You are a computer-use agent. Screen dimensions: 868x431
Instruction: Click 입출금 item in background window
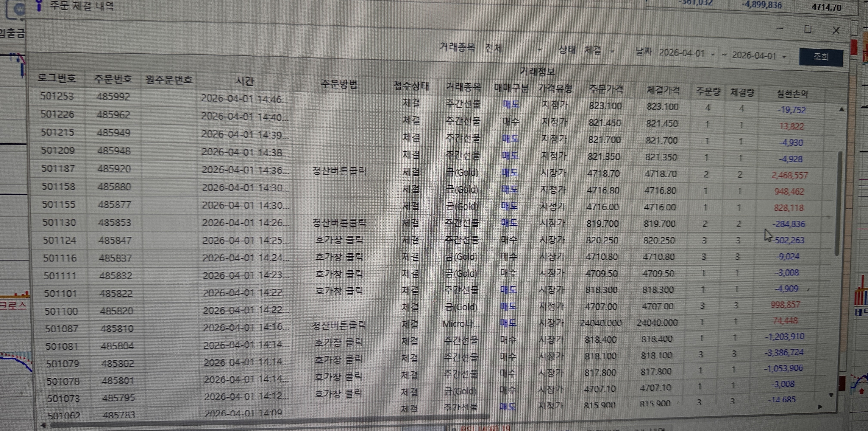[12, 33]
